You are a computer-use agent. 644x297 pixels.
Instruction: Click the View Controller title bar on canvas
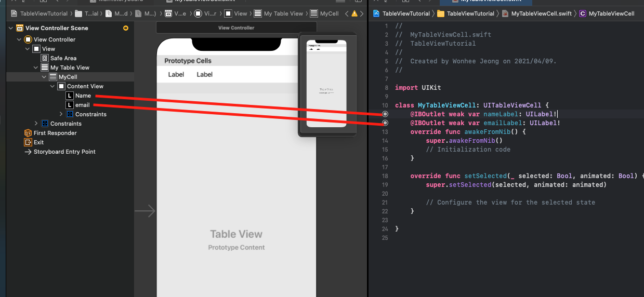pyautogui.click(x=236, y=28)
